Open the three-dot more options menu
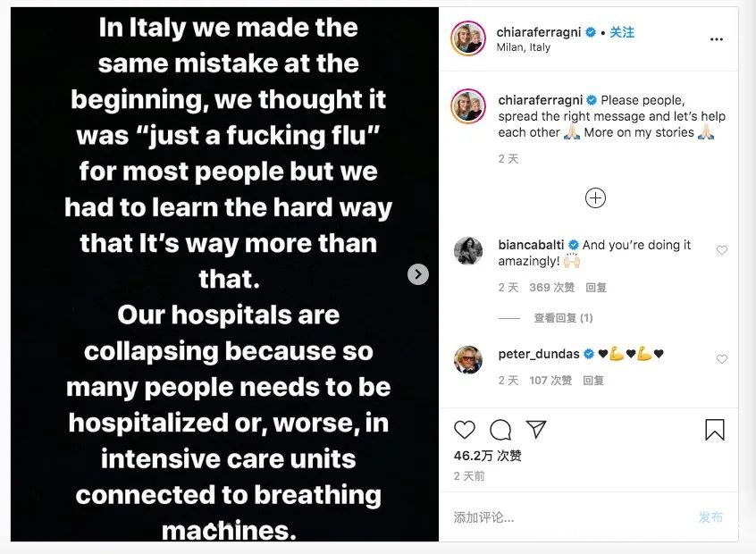 (717, 40)
